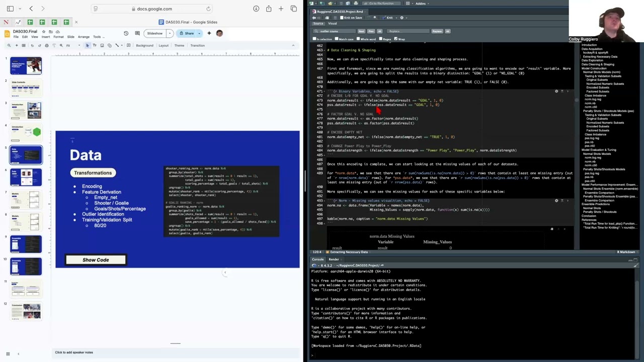Open Safari downloads icon

click(256, 9)
